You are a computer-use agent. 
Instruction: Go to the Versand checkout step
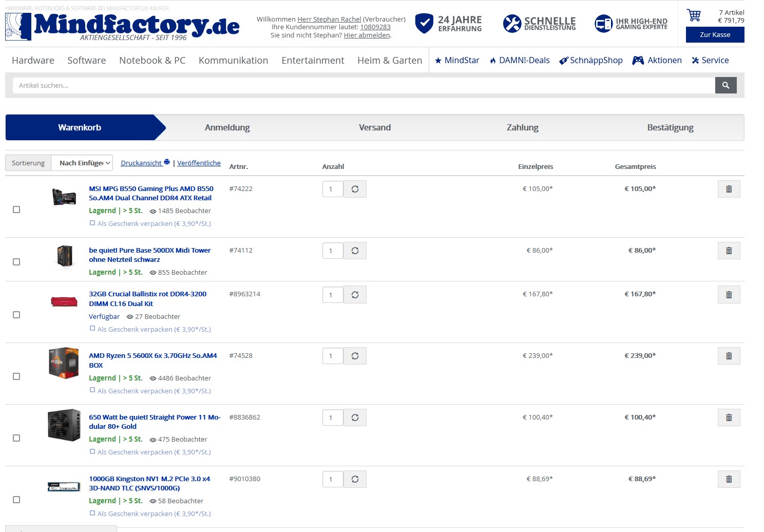(375, 127)
